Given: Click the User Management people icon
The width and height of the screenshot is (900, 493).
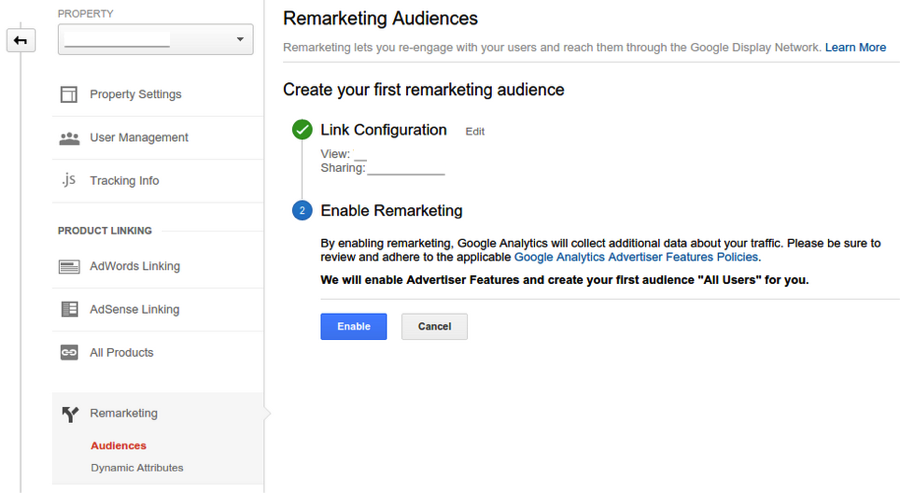Looking at the screenshot, I should (x=69, y=138).
